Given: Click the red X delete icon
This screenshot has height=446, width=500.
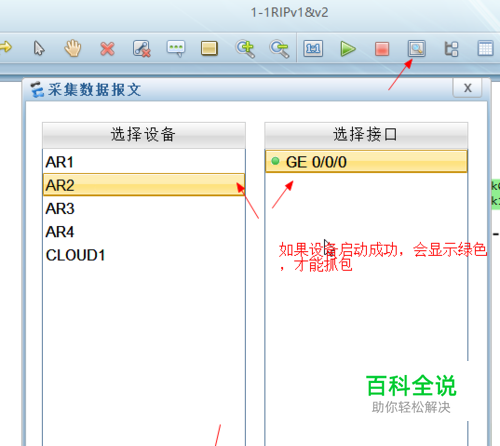Looking at the screenshot, I should pos(107,49).
